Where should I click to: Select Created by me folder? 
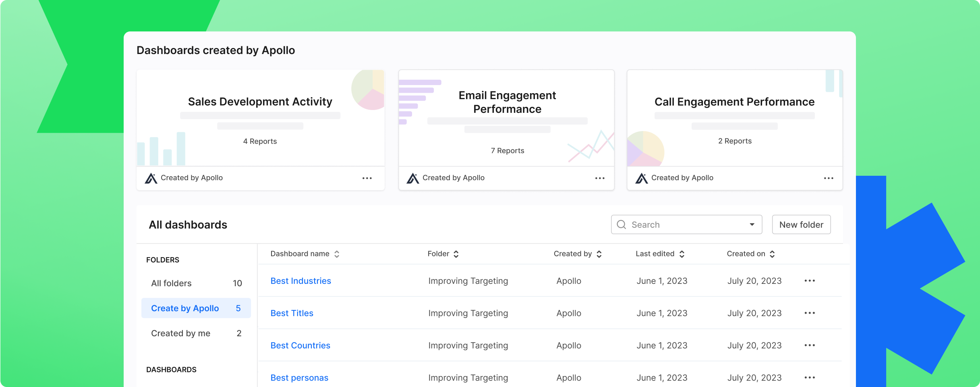[x=196, y=333]
